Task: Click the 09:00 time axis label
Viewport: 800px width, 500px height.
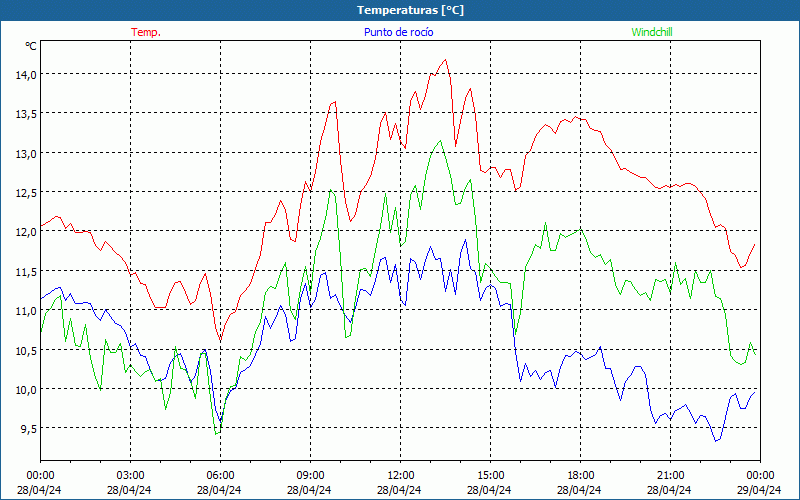Action: click(x=310, y=476)
